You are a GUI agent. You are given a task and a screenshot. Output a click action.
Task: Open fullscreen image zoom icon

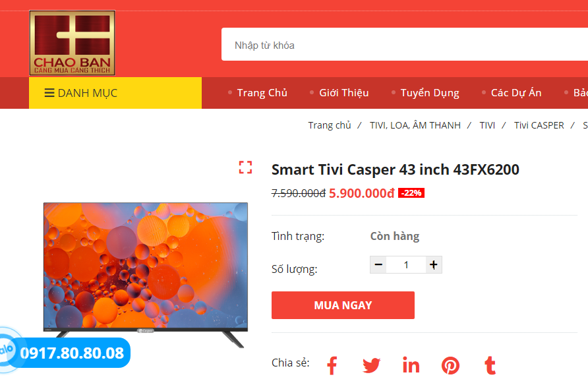click(x=246, y=167)
